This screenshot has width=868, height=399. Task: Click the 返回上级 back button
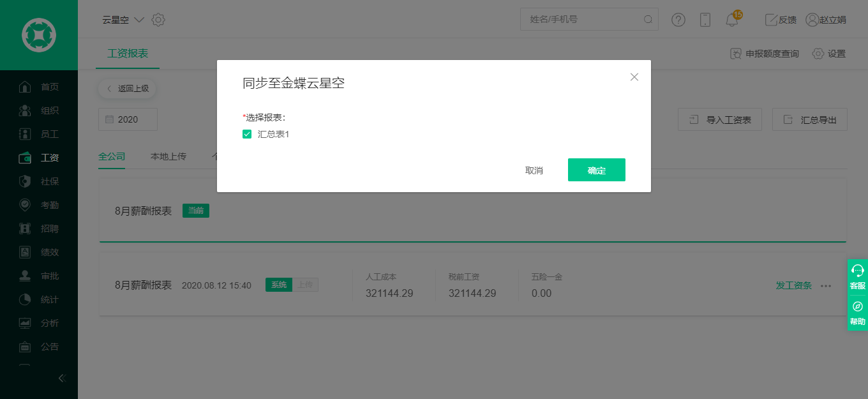pyautogui.click(x=127, y=89)
